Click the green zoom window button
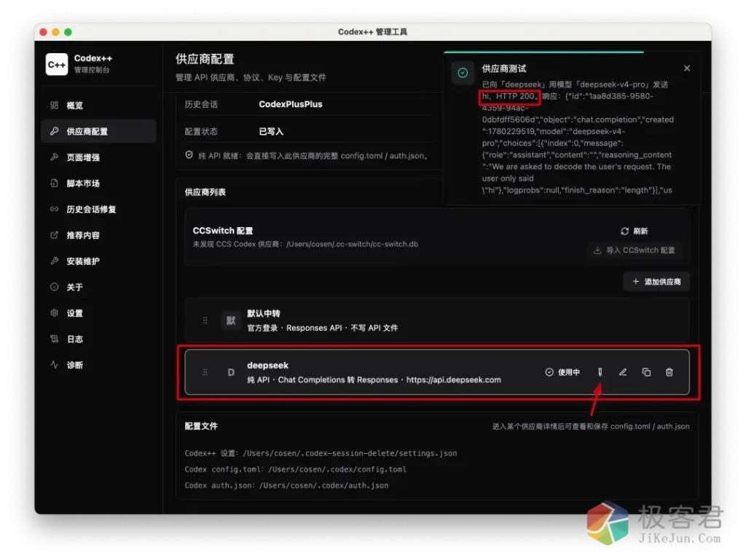Screen dimensions: 746x560 coord(68,32)
